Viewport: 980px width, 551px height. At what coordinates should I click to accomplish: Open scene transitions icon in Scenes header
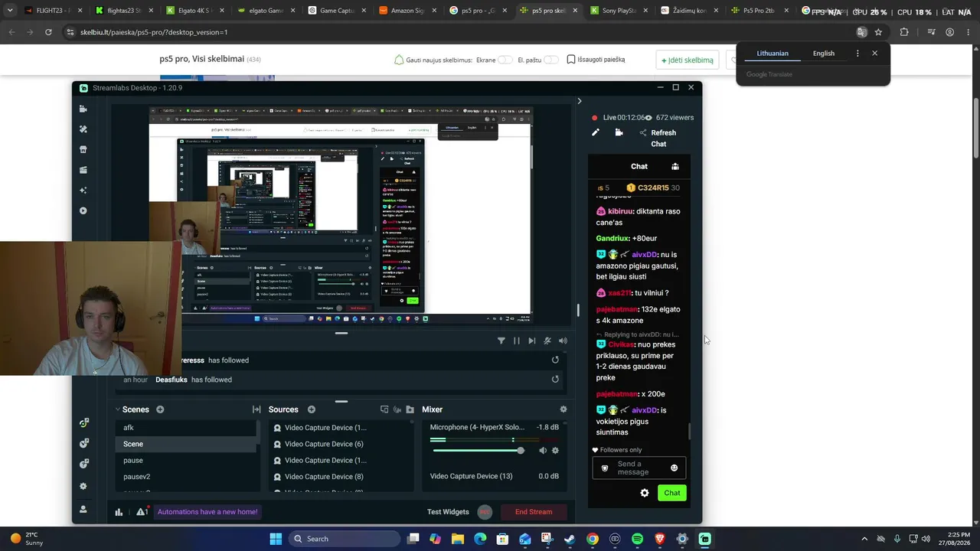click(256, 409)
